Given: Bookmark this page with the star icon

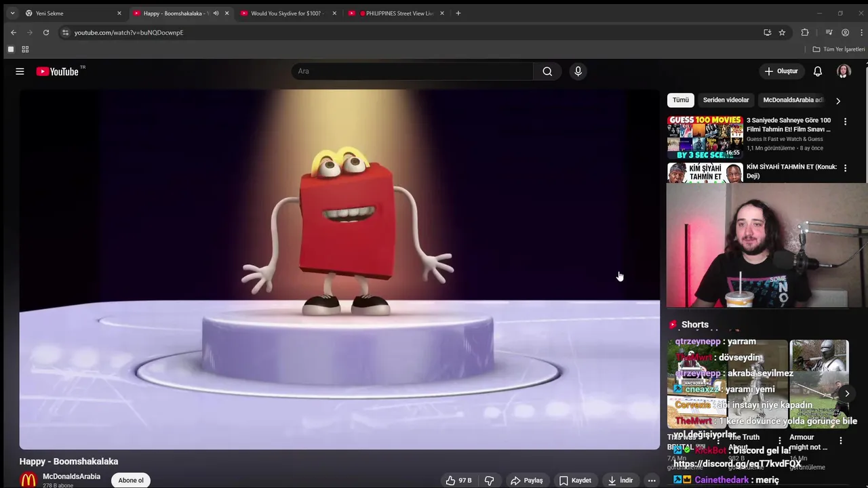Looking at the screenshot, I should click(782, 33).
